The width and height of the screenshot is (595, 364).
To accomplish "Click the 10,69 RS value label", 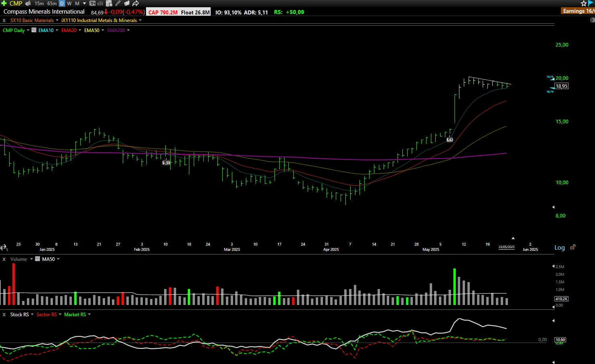I will point(560,340).
